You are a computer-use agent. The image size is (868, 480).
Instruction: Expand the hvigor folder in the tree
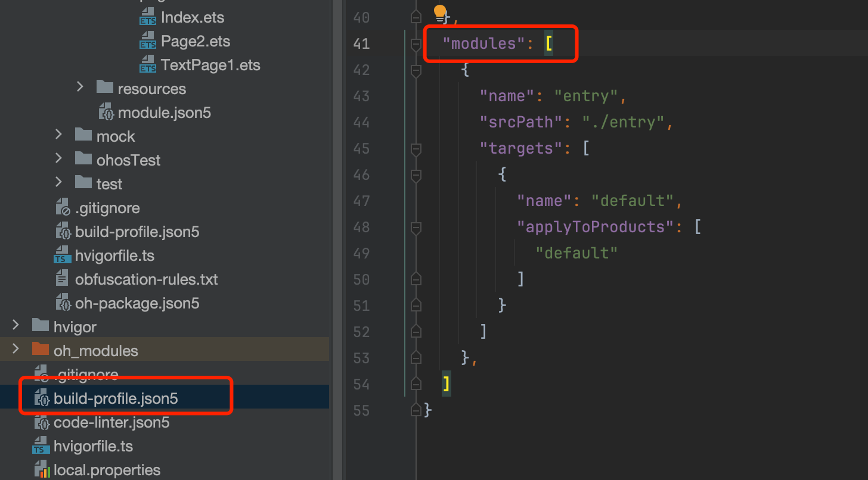(16, 325)
